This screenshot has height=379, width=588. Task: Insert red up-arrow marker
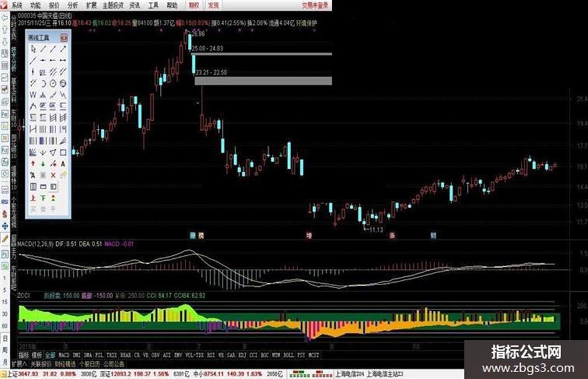point(33,163)
